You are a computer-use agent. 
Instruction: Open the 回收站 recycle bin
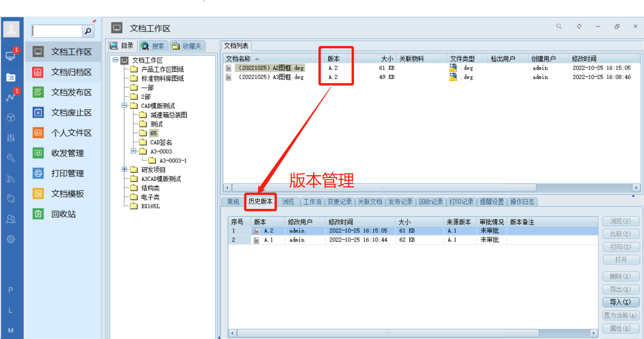(63, 214)
